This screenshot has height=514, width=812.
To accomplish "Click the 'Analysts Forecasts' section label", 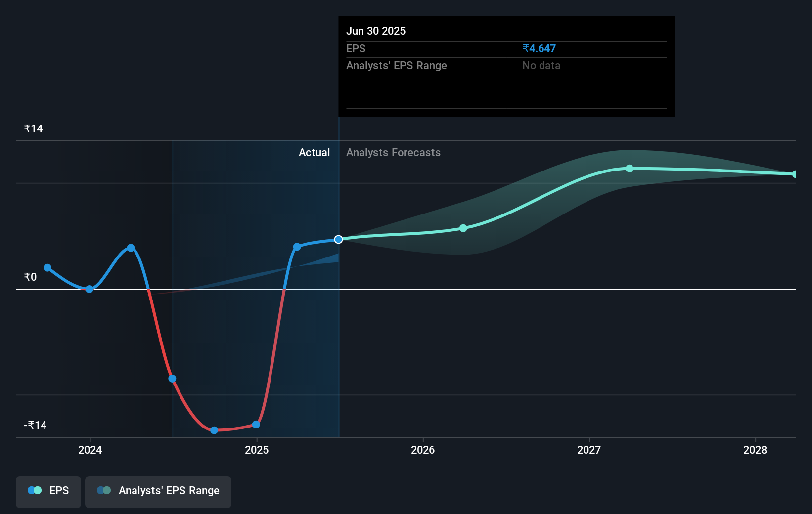I will pos(393,153).
